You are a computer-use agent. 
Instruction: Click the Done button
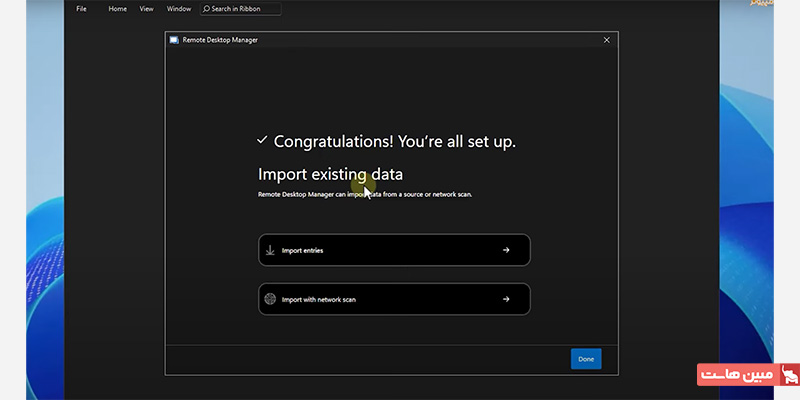[x=586, y=359]
